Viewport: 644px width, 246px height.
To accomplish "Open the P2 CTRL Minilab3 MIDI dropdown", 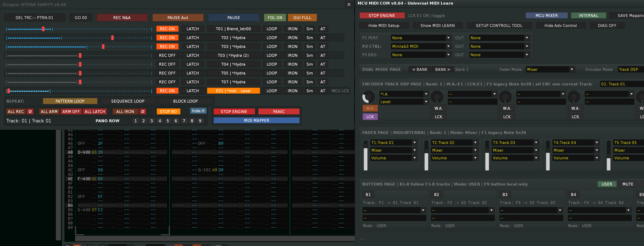I will [x=421, y=46].
